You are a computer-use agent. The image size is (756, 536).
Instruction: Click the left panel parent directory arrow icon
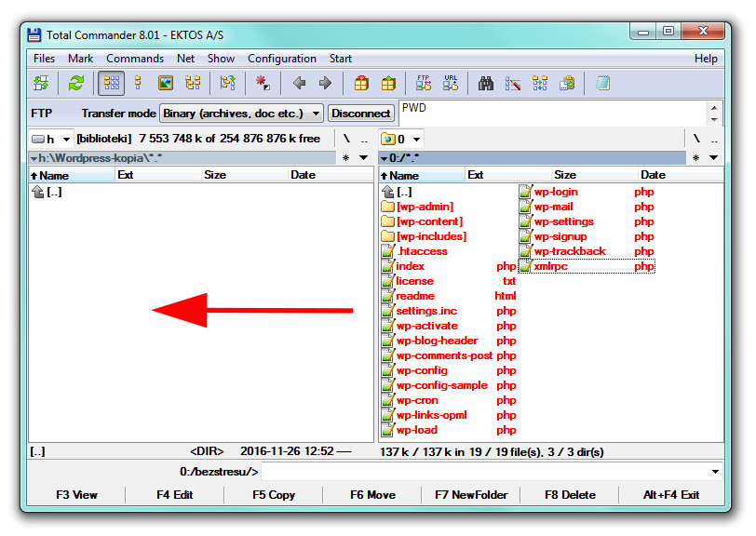(37, 192)
